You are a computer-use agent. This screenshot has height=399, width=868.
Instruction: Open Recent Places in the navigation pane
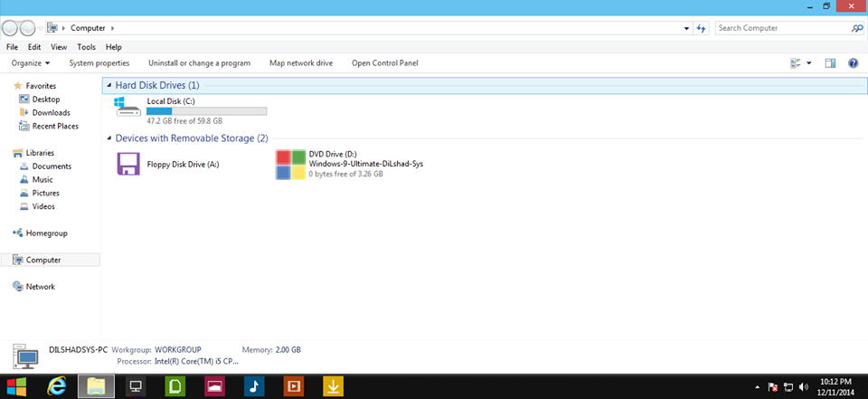pos(55,126)
